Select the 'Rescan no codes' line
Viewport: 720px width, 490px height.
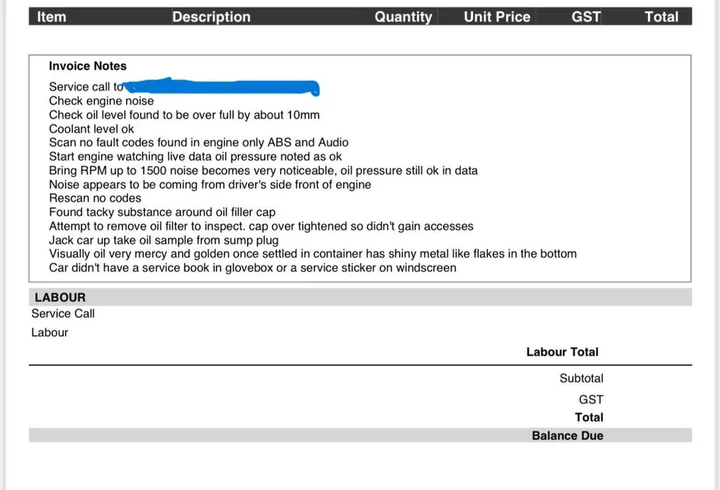[95, 198]
